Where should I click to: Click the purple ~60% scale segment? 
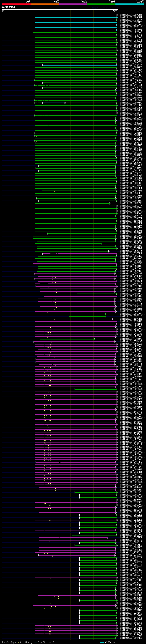pos(73,4)
